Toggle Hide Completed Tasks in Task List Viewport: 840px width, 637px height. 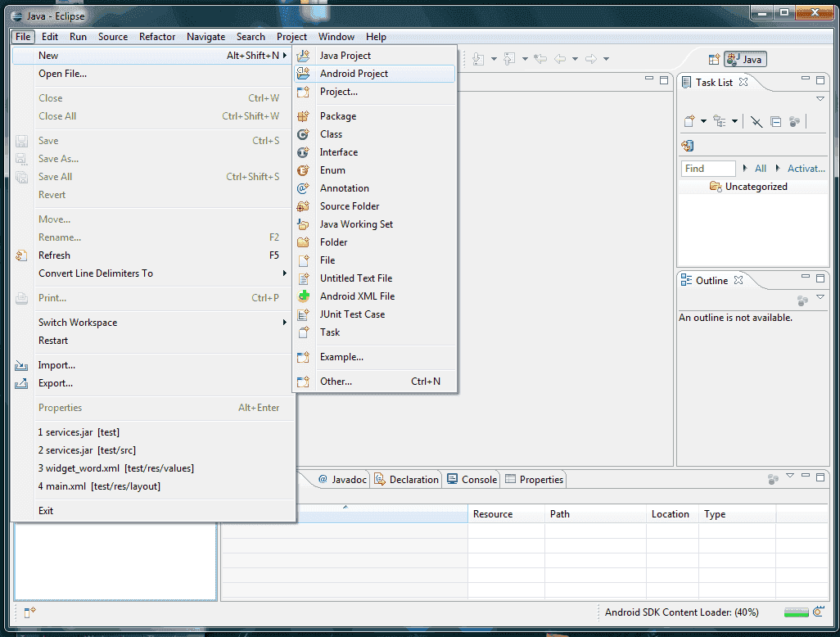(x=756, y=122)
